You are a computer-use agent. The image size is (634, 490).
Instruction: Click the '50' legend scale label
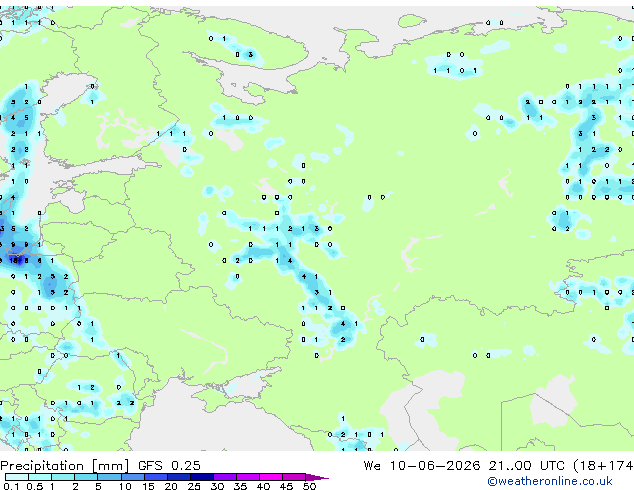pos(309,486)
